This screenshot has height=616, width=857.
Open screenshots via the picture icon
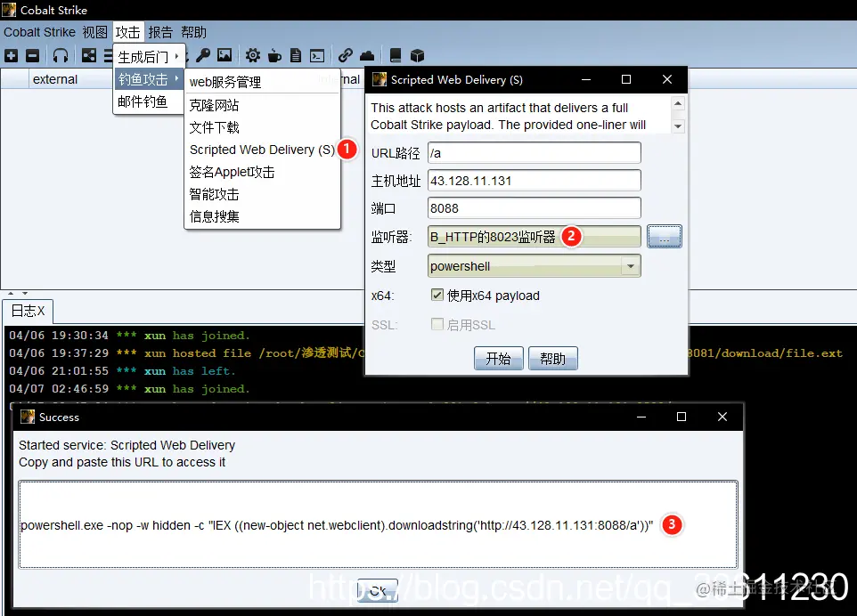point(224,55)
